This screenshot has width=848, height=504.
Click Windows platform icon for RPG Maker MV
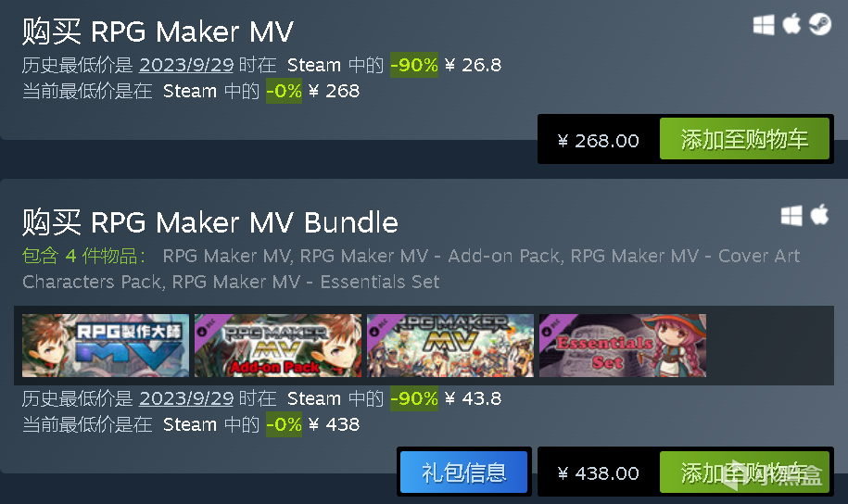coord(764,25)
